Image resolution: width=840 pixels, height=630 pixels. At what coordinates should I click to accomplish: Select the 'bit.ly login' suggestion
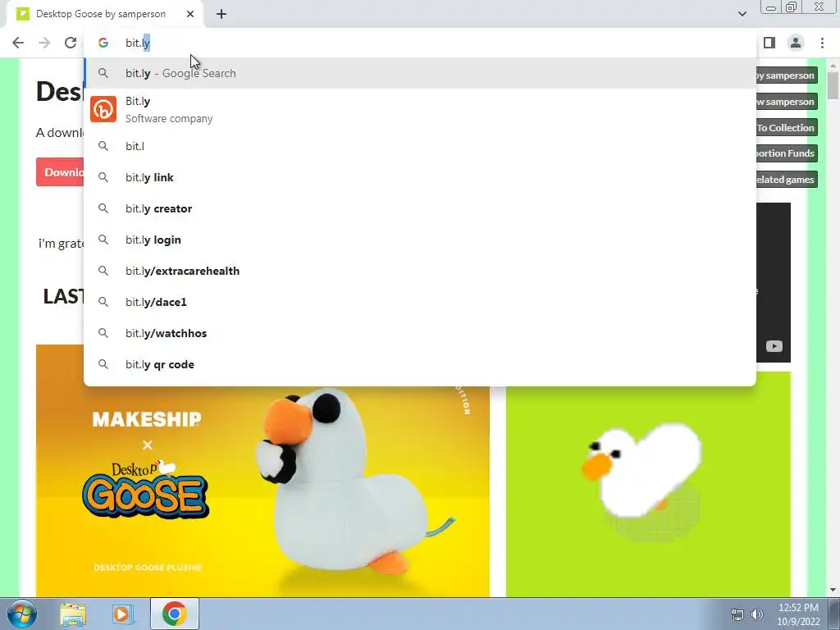[x=420, y=240]
